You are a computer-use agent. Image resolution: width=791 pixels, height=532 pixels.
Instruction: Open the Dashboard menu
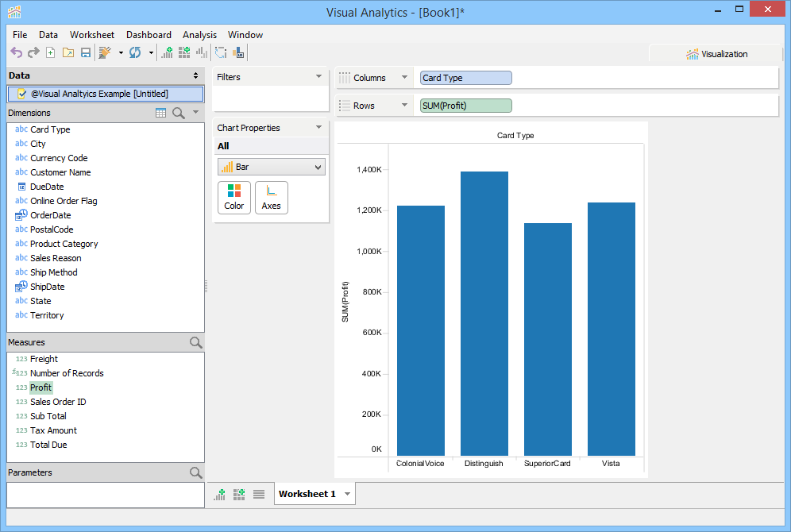tap(149, 35)
